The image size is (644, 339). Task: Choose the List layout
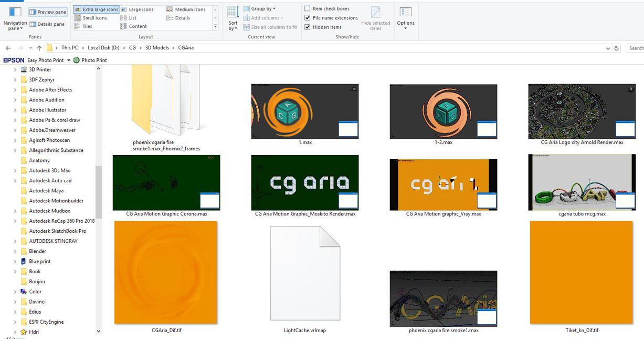[x=129, y=18]
